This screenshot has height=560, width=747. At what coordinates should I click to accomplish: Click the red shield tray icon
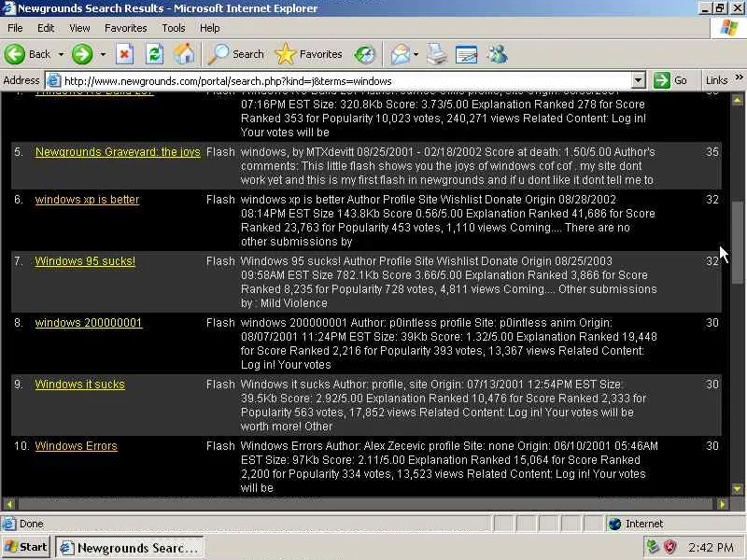click(670, 547)
